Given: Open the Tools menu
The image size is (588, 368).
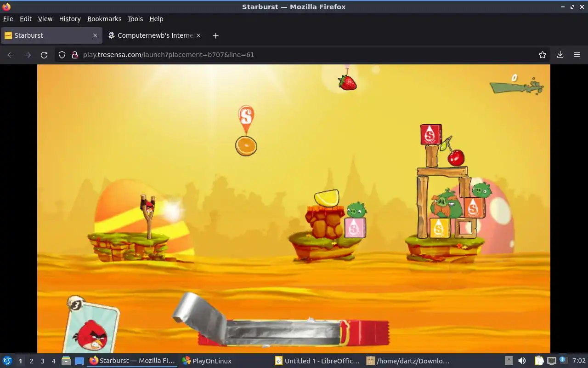Looking at the screenshot, I should 136,19.
